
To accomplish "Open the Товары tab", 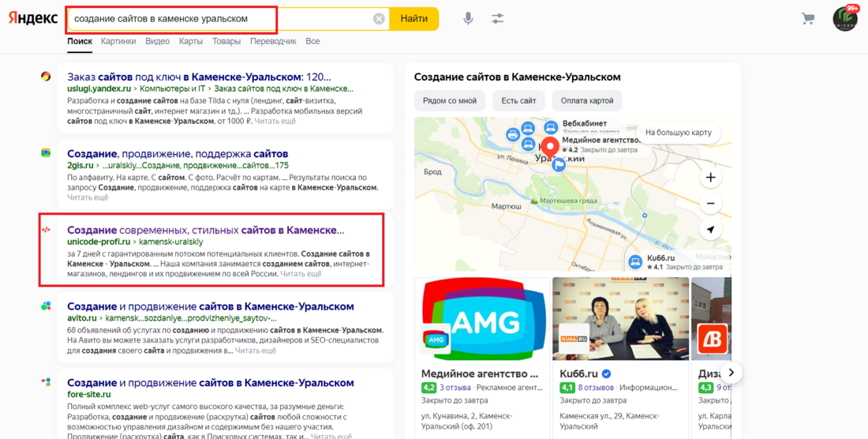I will coord(226,42).
